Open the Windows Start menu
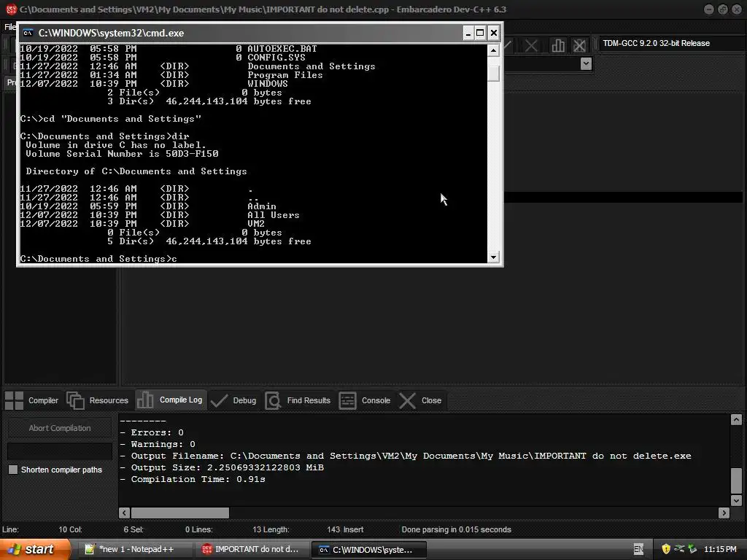Screen dimensions: 747x560 (34, 549)
